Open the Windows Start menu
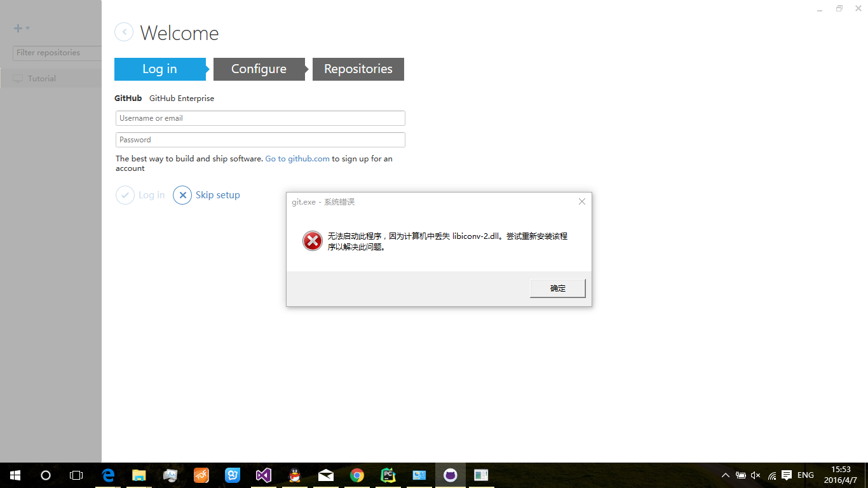 [15, 475]
